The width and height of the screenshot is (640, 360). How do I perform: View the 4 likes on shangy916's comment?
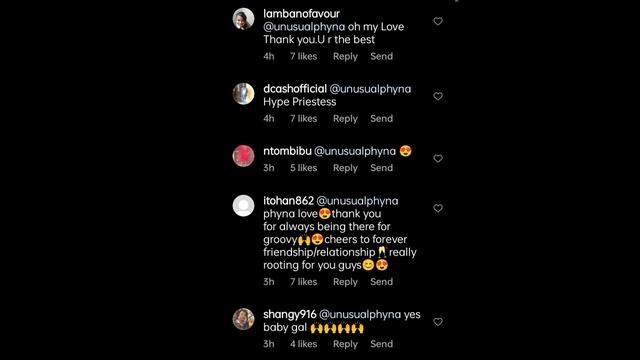(303, 344)
